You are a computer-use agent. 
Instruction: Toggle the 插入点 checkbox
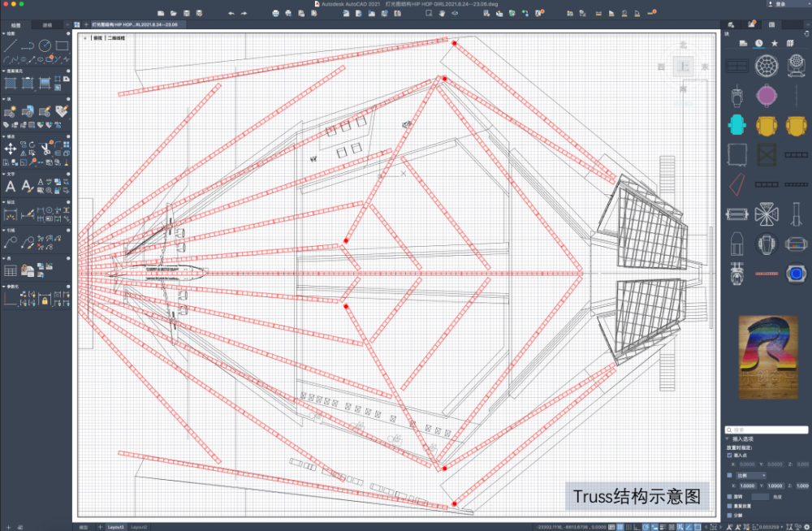730,455
